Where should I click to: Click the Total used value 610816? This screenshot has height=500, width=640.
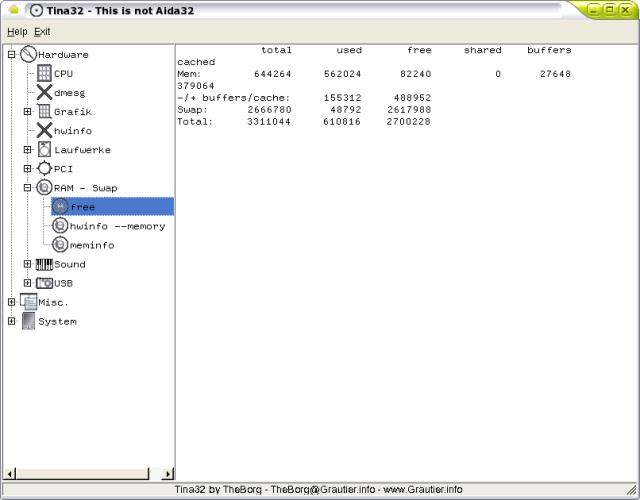click(342, 122)
